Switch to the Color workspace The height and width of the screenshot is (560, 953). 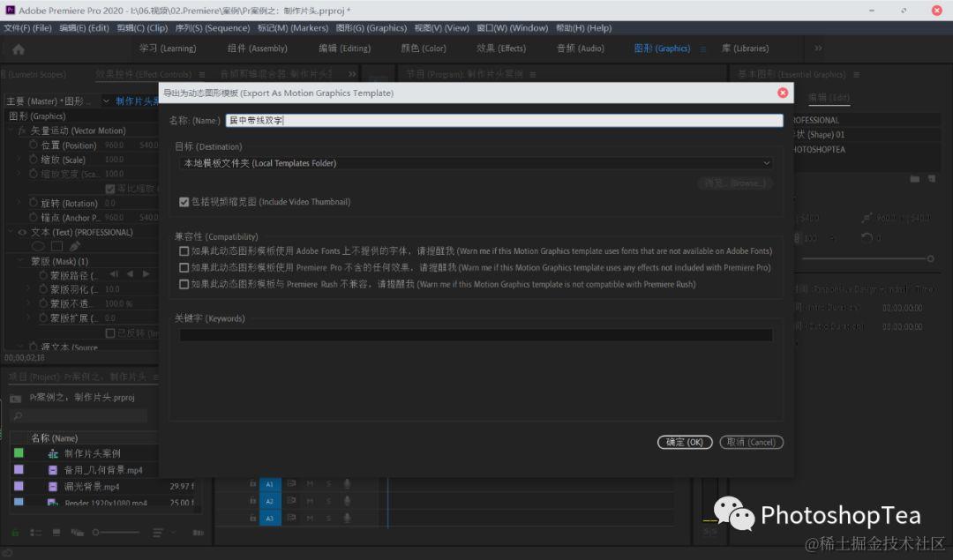coord(423,49)
